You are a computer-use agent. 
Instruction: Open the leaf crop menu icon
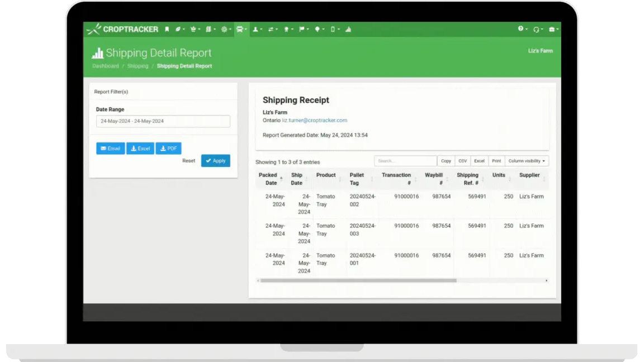(x=179, y=29)
